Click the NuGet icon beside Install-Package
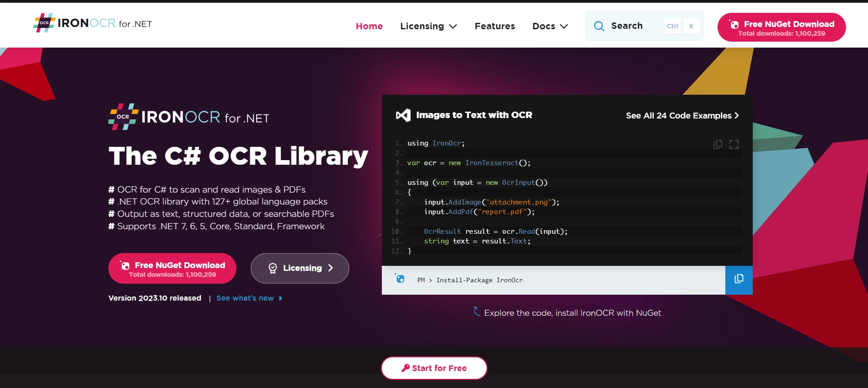The height and width of the screenshot is (388, 868). click(400, 279)
